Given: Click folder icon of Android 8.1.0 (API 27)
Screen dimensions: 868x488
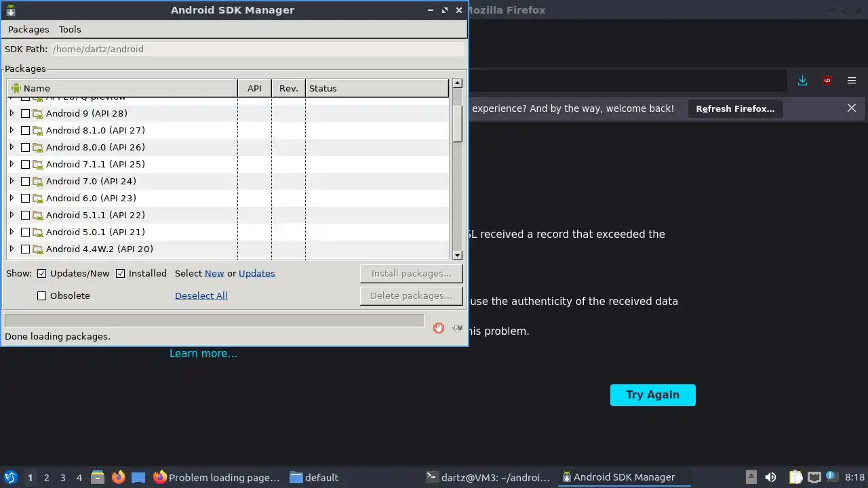Looking at the screenshot, I should point(38,131).
